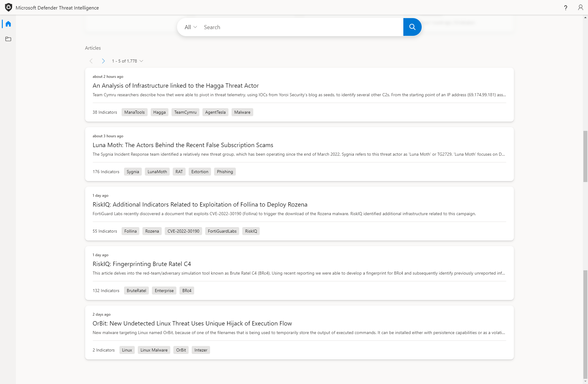Open the help question mark icon
The height and width of the screenshot is (384, 588).
click(x=566, y=8)
